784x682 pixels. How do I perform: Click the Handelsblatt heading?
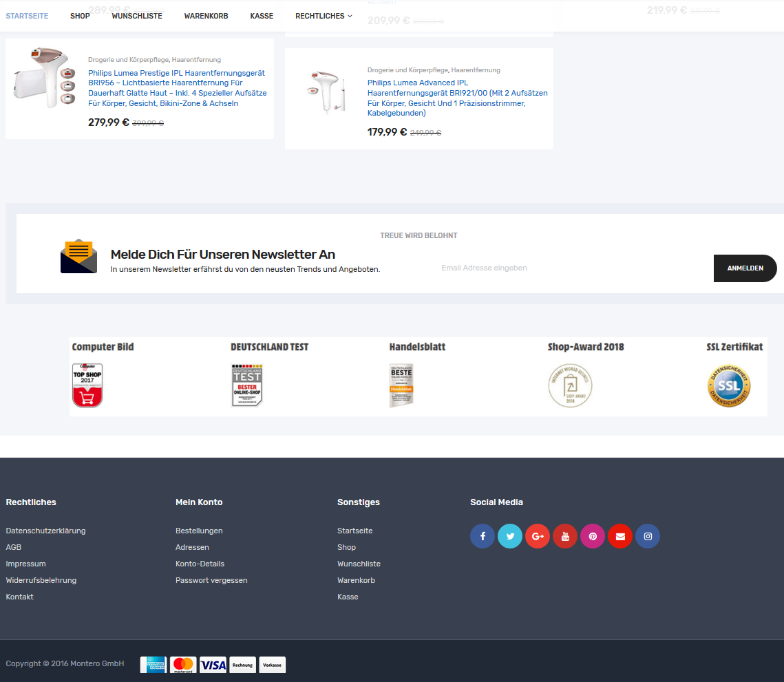click(x=418, y=347)
